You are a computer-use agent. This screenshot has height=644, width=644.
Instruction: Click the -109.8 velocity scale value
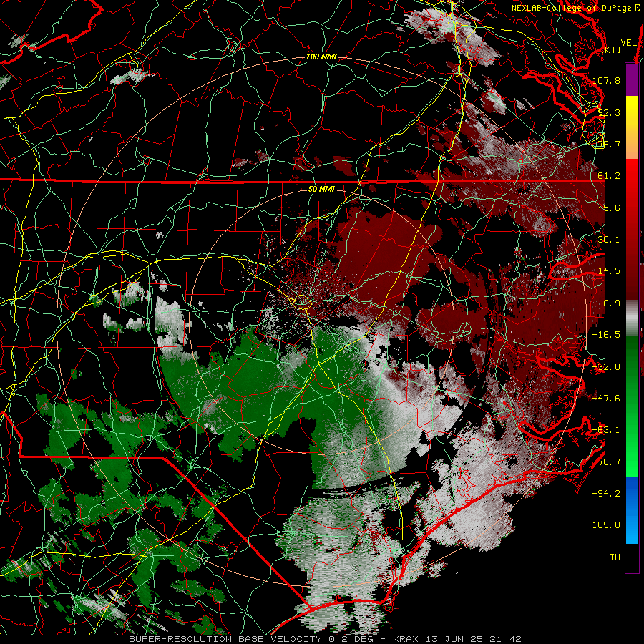pos(603,525)
